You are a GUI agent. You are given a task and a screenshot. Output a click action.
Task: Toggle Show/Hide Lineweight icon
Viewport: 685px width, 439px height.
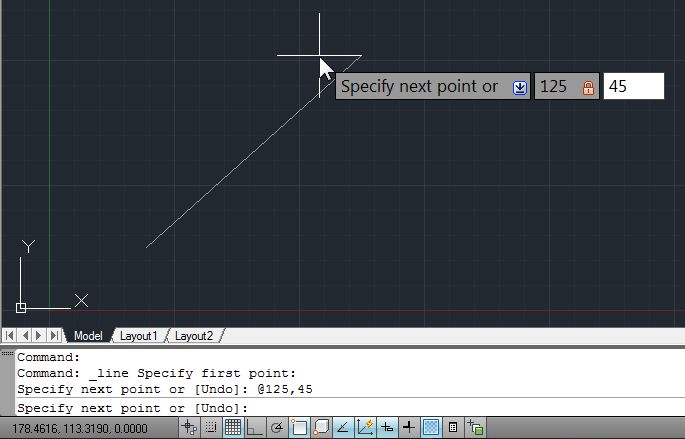click(409, 428)
